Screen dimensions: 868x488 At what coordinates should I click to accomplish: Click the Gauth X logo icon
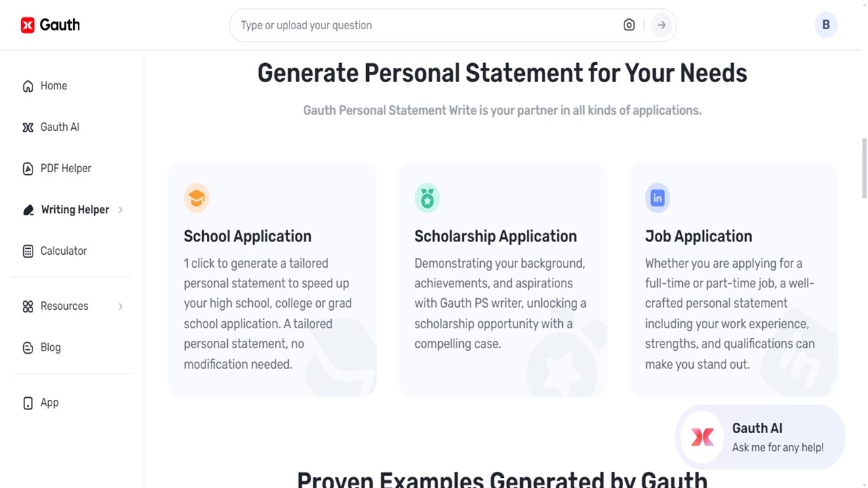point(27,24)
